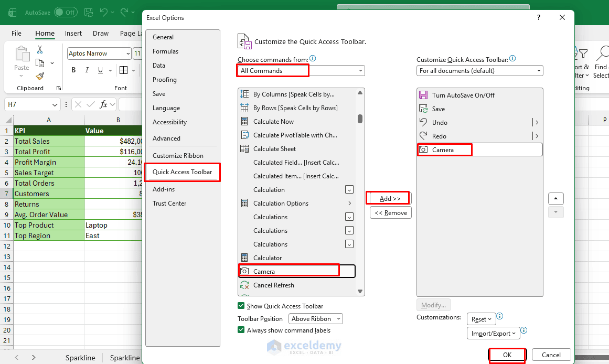Select Calculate Now command in list
The image size is (609, 364).
[296, 122]
